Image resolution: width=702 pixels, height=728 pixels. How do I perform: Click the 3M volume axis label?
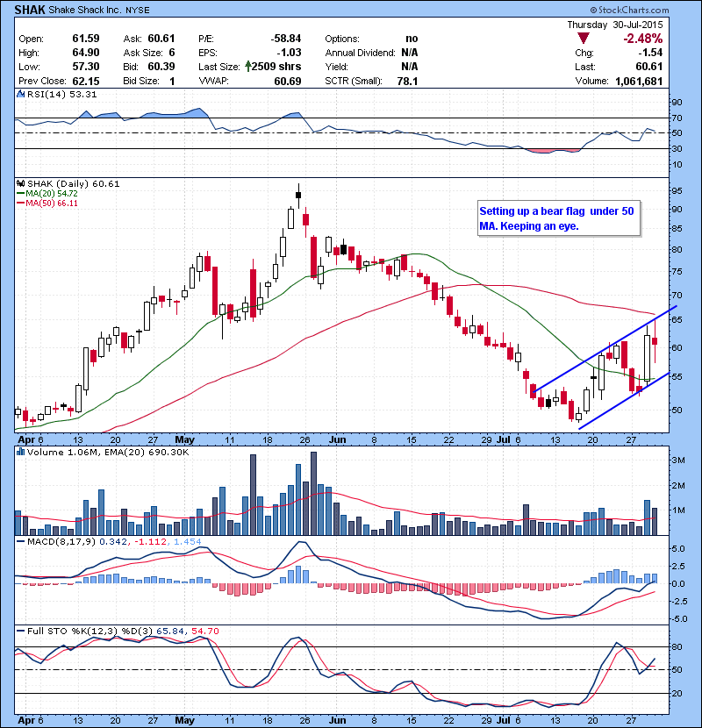678,460
